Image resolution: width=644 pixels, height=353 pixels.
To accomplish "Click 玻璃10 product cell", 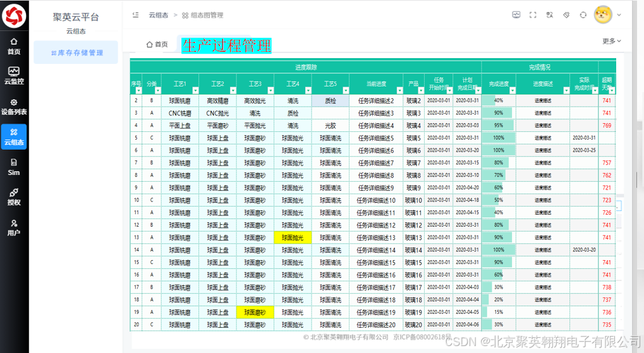I will (413, 200).
